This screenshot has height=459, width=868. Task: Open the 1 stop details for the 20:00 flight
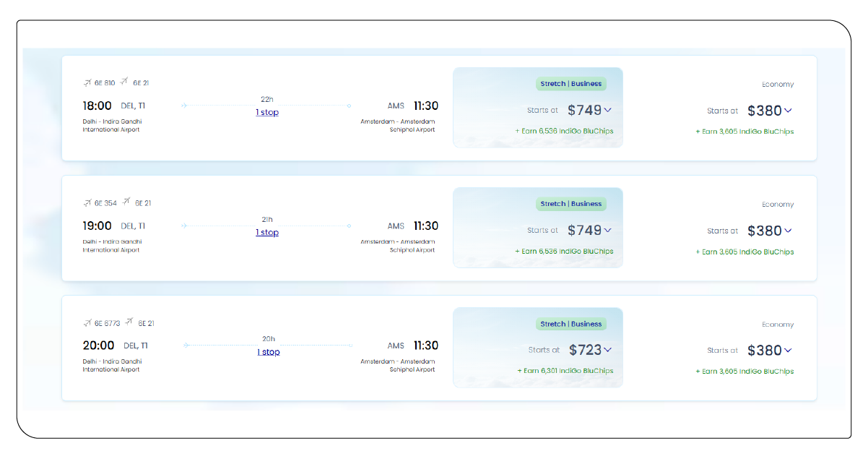267,351
